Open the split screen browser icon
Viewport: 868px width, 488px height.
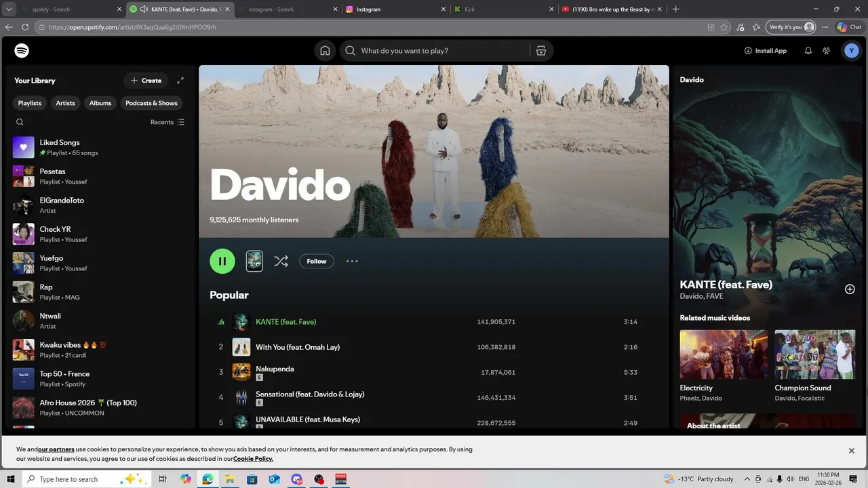tap(711, 27)
